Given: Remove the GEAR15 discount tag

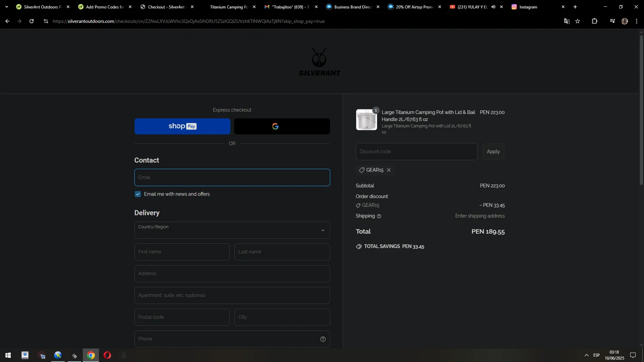Looking at the screenshot, I should (x=389, y=170).
